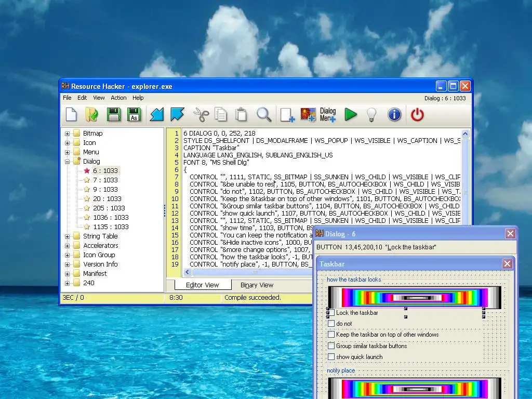Open the File menu

point(67,98)
